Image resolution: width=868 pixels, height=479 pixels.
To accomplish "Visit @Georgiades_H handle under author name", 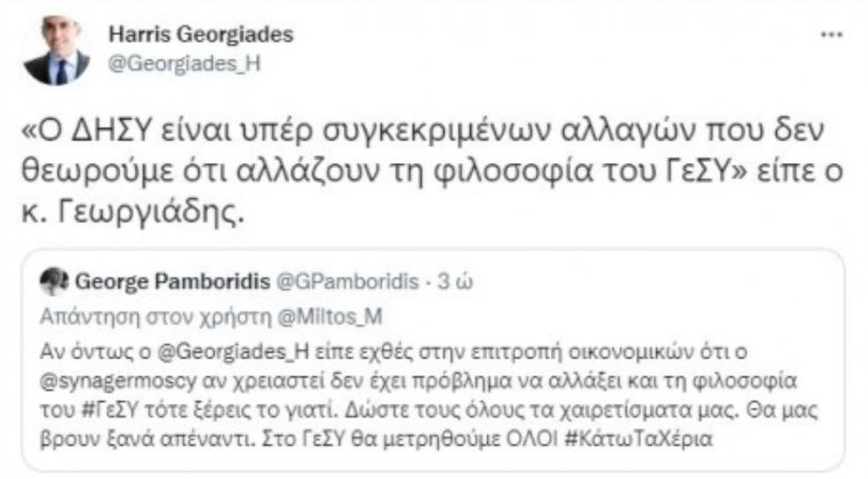I will (x=184, y=64).
